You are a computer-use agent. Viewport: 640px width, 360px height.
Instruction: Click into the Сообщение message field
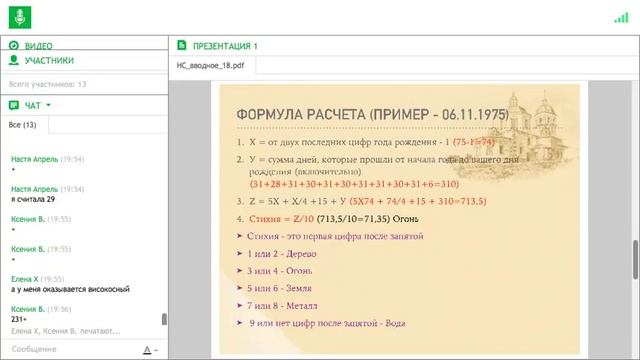[73, 349]
